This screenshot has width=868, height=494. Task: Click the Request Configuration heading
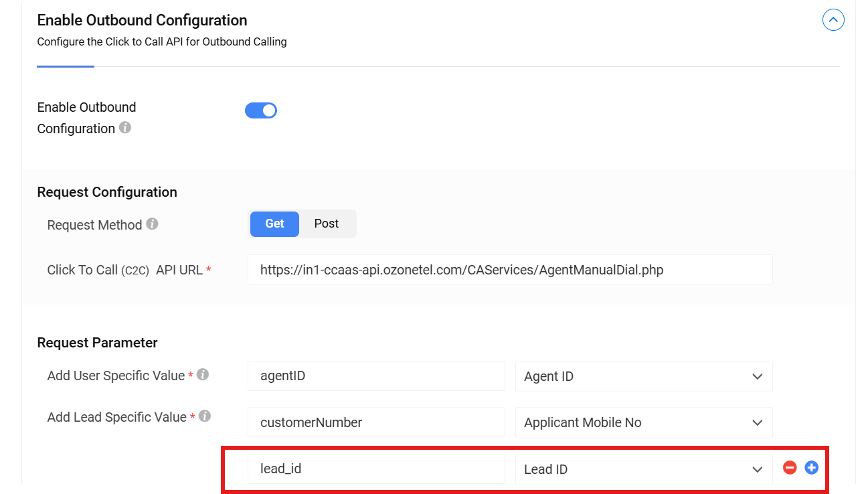click(x=107, y=192)
